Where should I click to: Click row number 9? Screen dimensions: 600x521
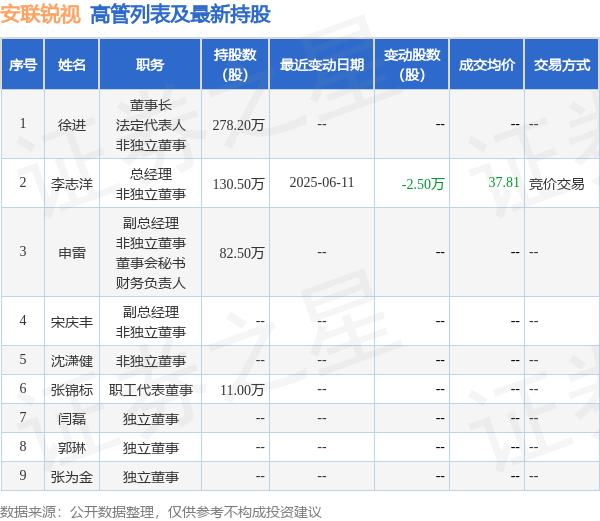point(23,475)
